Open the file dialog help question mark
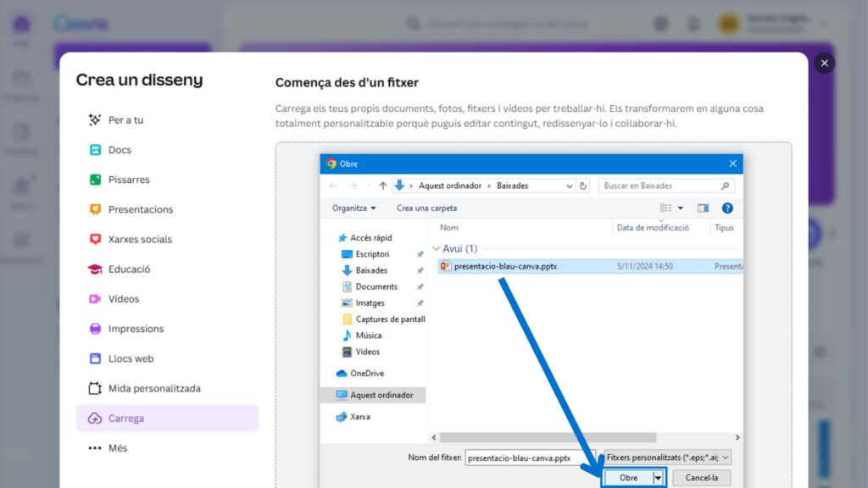This screenshot has width=868, height=488. pos(726,208)
